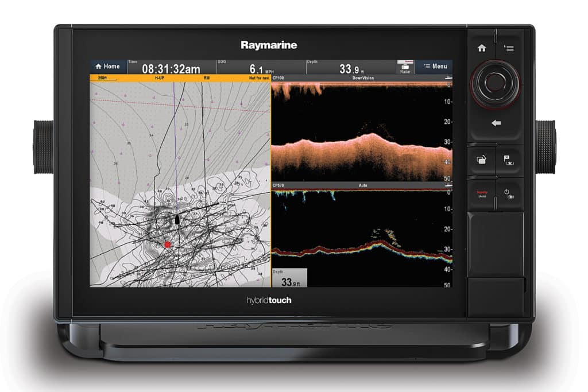Click the left bracket mounting knob
The height and width of the screenshot is (392, 588).
[44, 147]
